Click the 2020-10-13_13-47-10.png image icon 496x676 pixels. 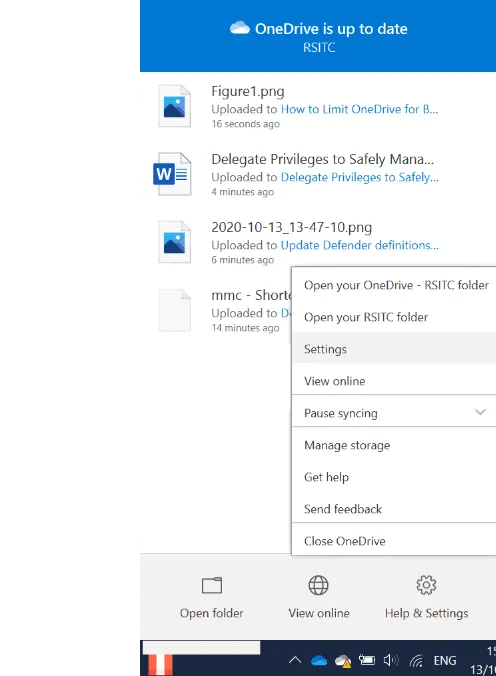174,242
